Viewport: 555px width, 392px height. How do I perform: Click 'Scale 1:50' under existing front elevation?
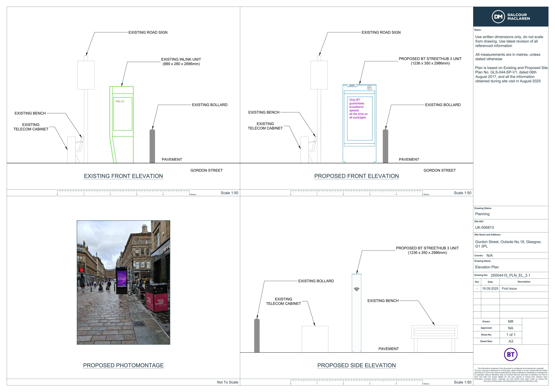229,193
